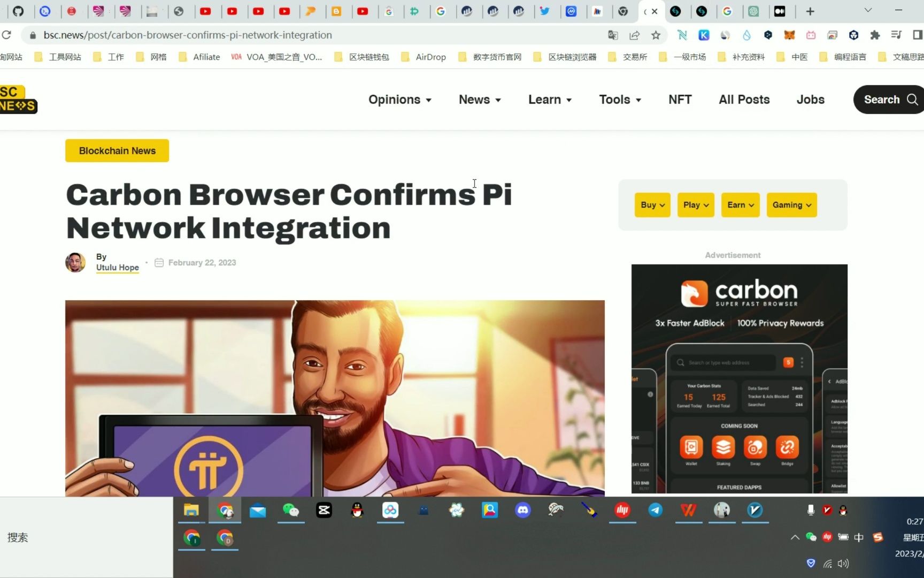Image resolution: width=924 pixels, height=578 pixels.
Task: Click the Blockchain News category tag
Action: (117, 151)
